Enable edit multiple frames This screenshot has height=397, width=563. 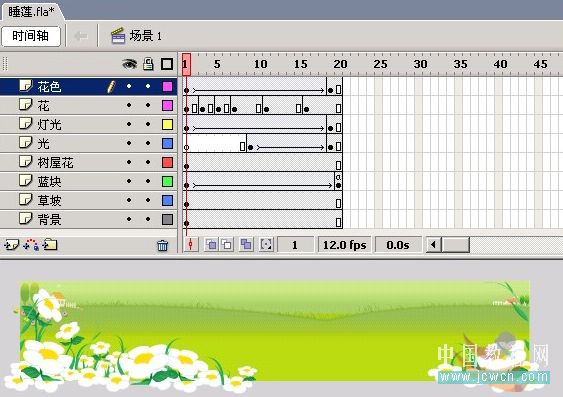246,245
